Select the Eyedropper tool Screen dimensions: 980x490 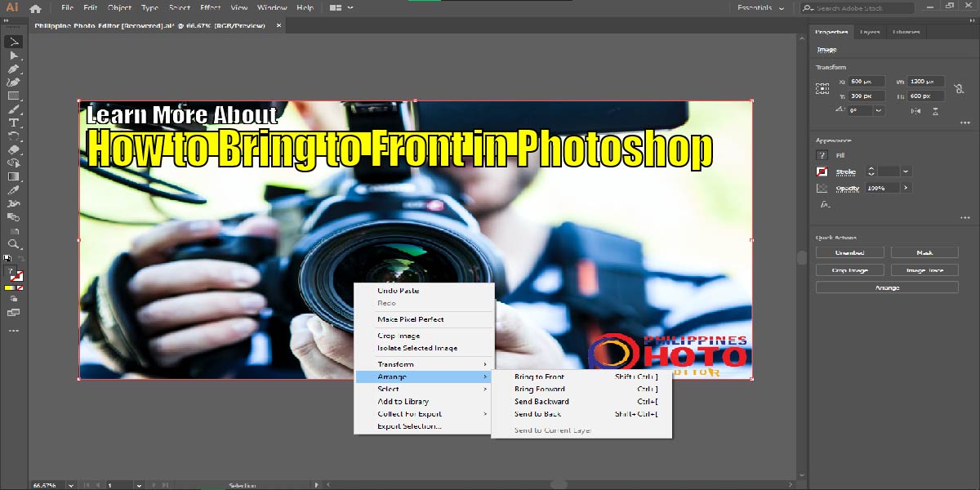[x=13, y=190]
